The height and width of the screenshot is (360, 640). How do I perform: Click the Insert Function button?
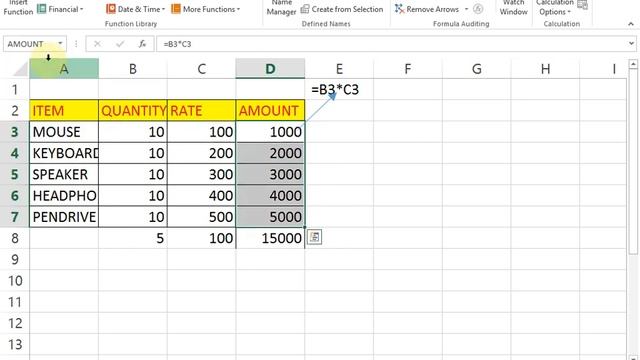tap(18, 8)
